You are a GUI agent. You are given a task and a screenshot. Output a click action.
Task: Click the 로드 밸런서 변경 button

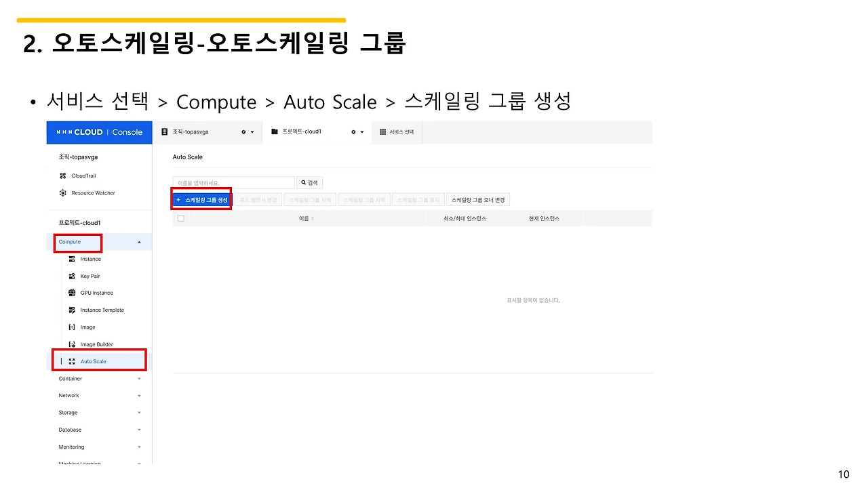tap(258, 200)
